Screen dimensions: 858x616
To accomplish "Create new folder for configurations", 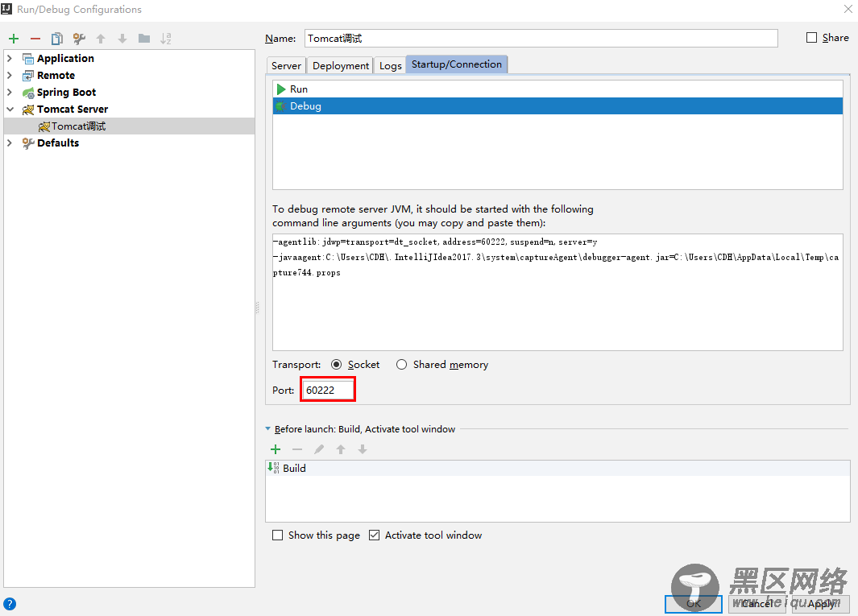I will click(144, 39).
